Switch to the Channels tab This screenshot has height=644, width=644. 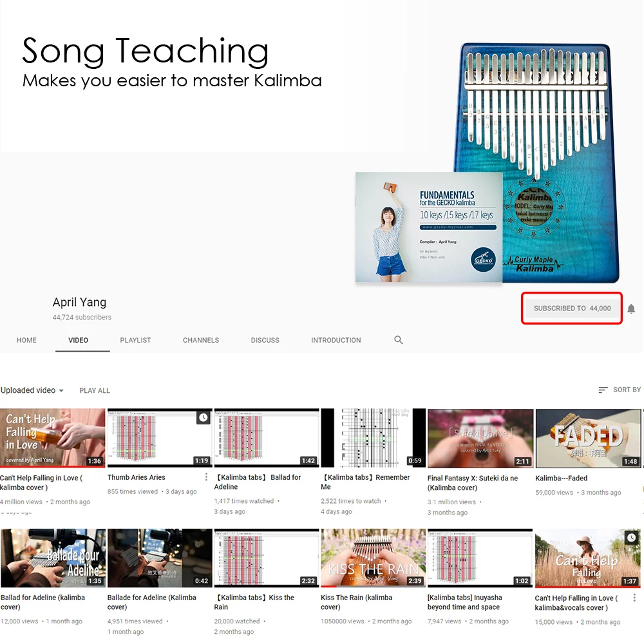pyautogui.click(x=201, y=340)
